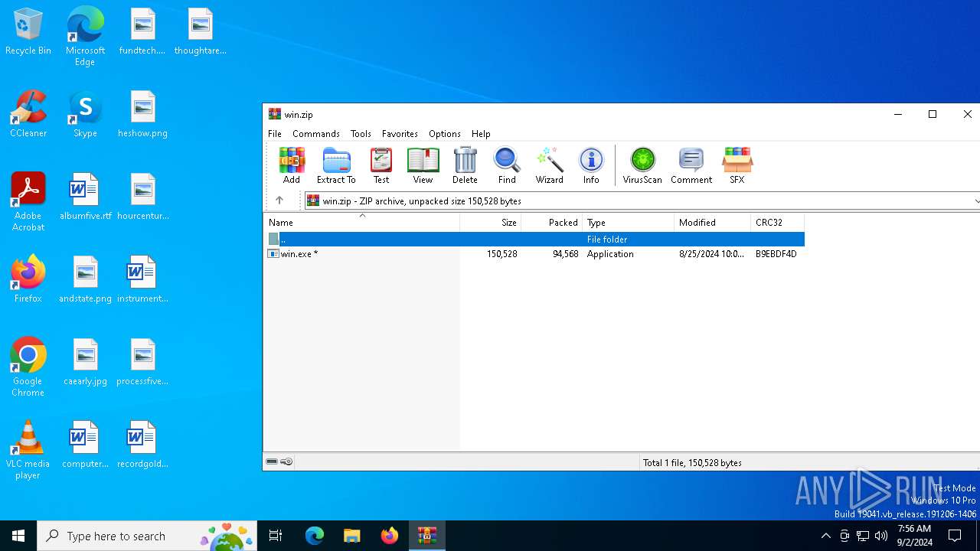980x551 pixels.
Task: Open File Explorer from the taskbar
Action: (352, 536)
